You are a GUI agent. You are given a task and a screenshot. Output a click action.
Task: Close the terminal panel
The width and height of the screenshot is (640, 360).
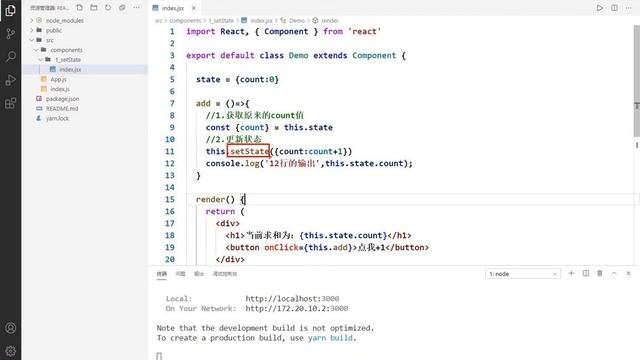pos(629,273)
